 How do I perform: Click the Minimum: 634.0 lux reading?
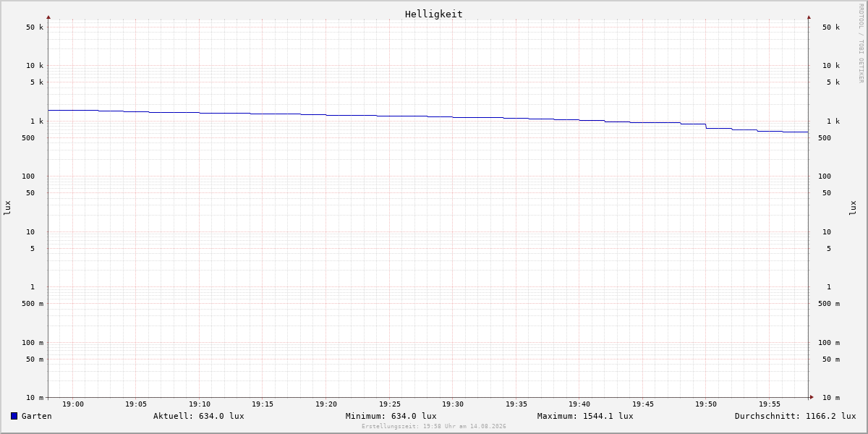tap(391, 416)
